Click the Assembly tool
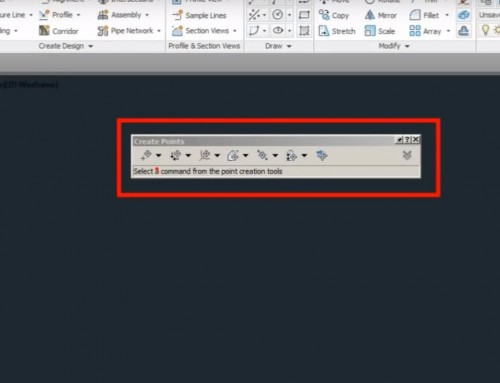 (120, 15)
